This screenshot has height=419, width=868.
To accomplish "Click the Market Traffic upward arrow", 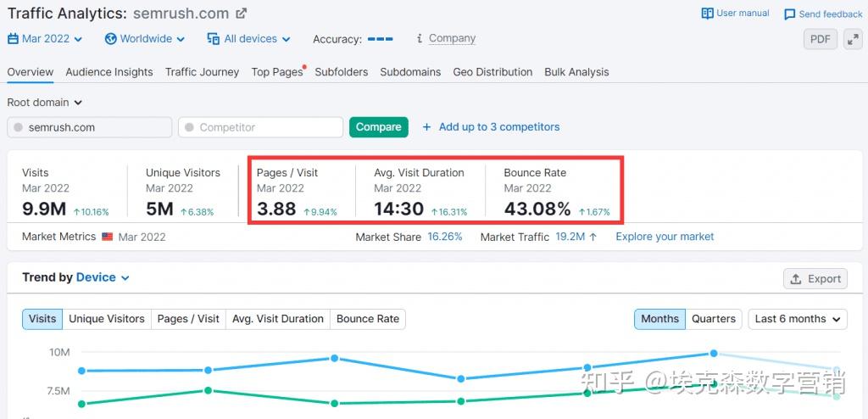I will [593, 237].
